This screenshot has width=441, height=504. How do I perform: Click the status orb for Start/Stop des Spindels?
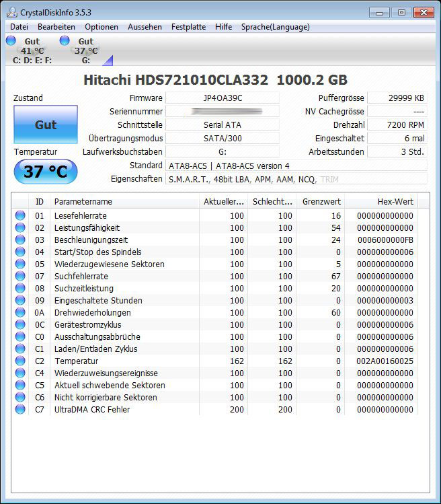coord(20,252)
